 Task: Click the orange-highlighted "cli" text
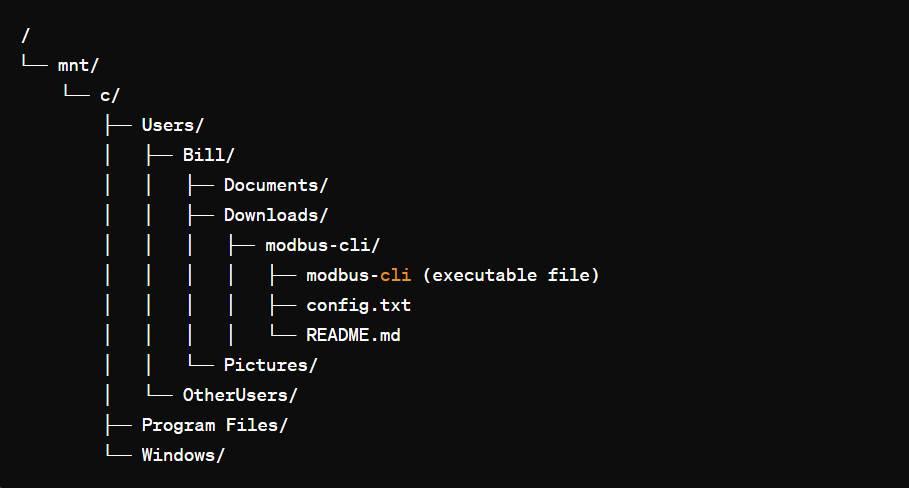pyautogui.click(x=396, y=275)
